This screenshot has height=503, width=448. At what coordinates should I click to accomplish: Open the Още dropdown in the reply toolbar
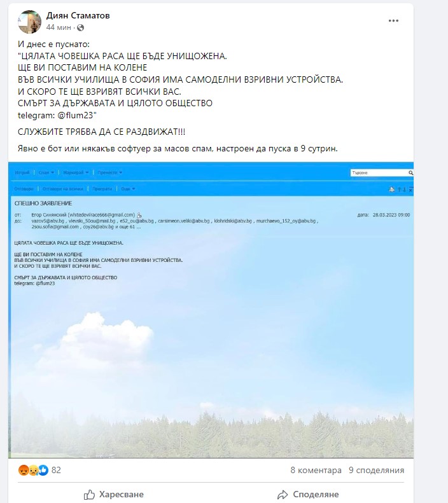click(x=128, y=189)
